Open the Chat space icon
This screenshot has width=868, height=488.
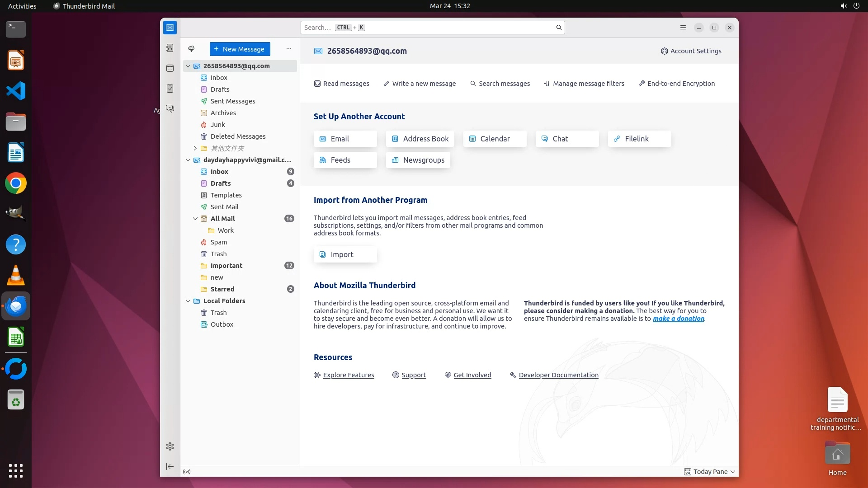(170, 109)
